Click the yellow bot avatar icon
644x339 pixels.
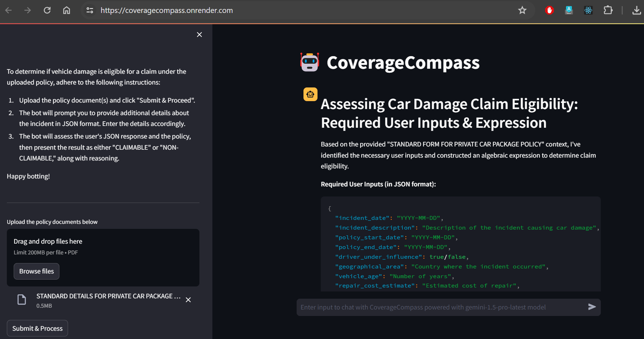click(x=310, y=94)
